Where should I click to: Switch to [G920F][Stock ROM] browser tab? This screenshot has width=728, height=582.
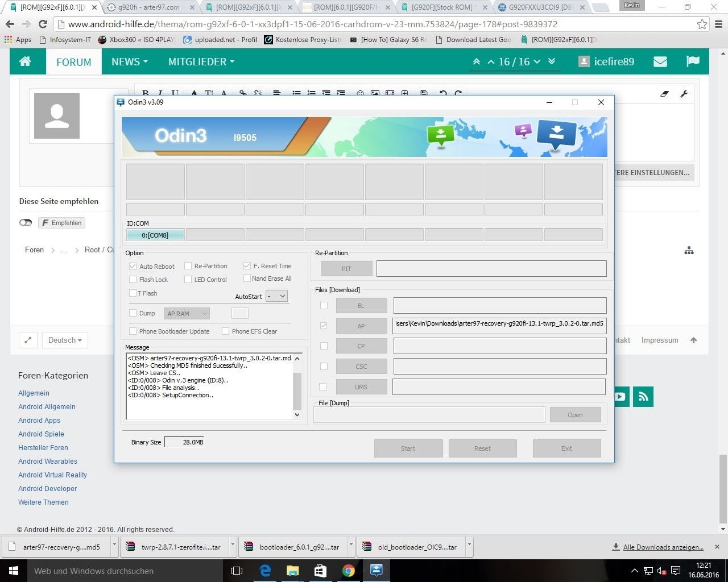point(444,7)
